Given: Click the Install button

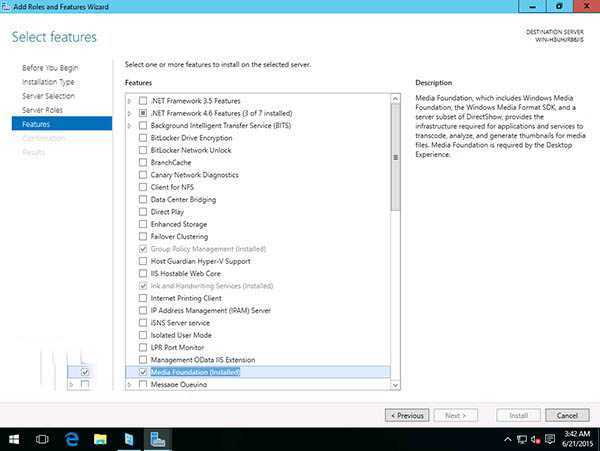Looking at the screenshot, I should [x=518, y=415].
